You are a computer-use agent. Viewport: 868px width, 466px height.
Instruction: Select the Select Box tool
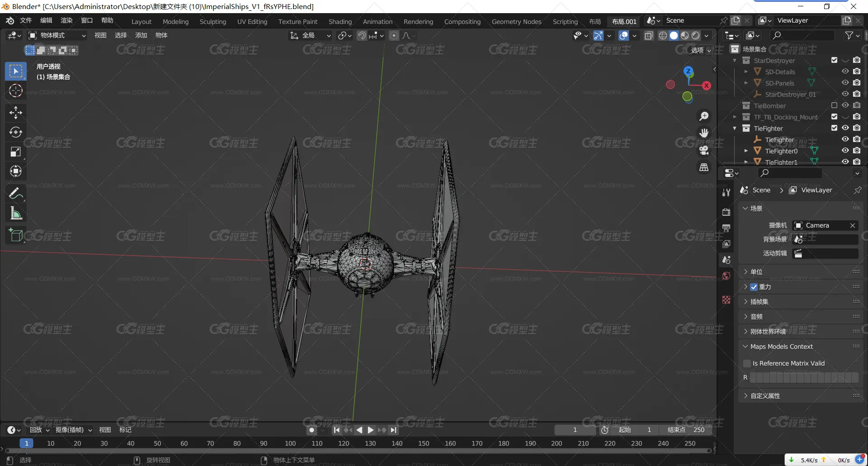[16, 71]
